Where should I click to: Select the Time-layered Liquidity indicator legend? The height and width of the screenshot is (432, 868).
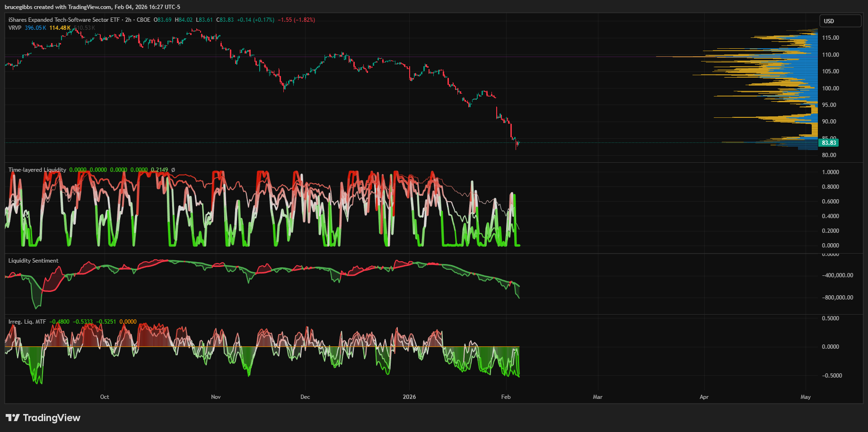37,170
